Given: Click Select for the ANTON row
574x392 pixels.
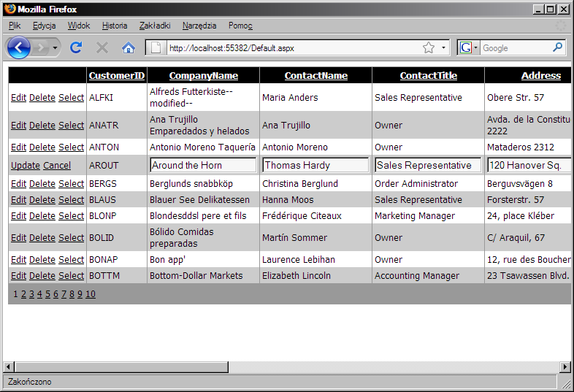Looking at the screenshot, I should point(71,147).
